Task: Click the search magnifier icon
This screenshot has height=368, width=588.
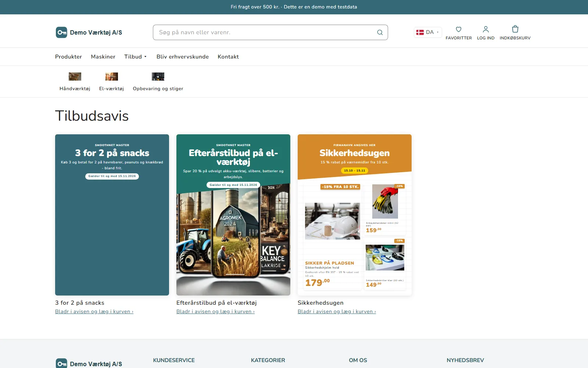Action: (x=380, y=32)
